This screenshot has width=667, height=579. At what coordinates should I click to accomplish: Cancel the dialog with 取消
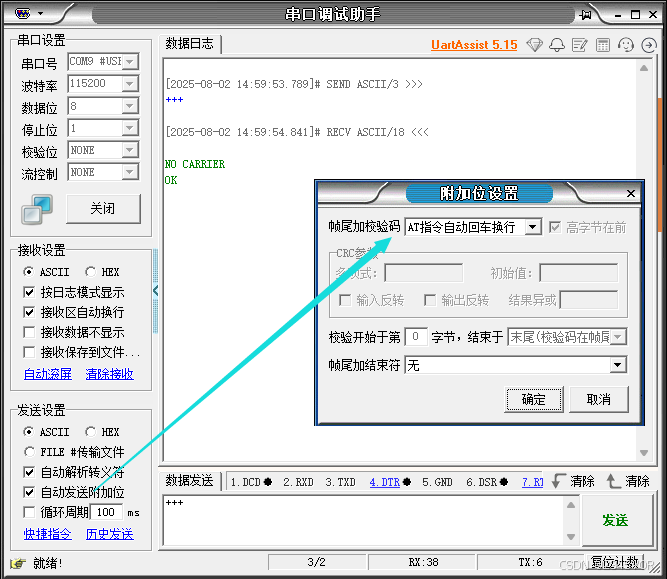(x=599, y=399)
